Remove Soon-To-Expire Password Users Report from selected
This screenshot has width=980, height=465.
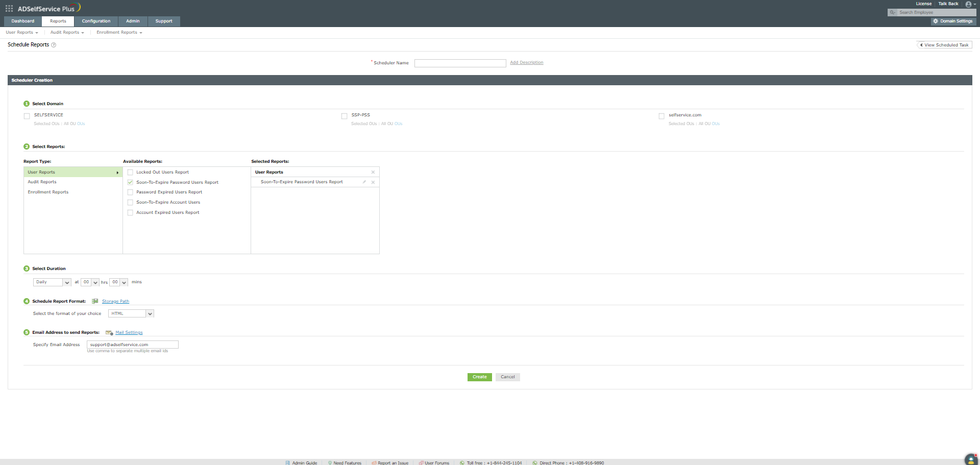point(373,182)
